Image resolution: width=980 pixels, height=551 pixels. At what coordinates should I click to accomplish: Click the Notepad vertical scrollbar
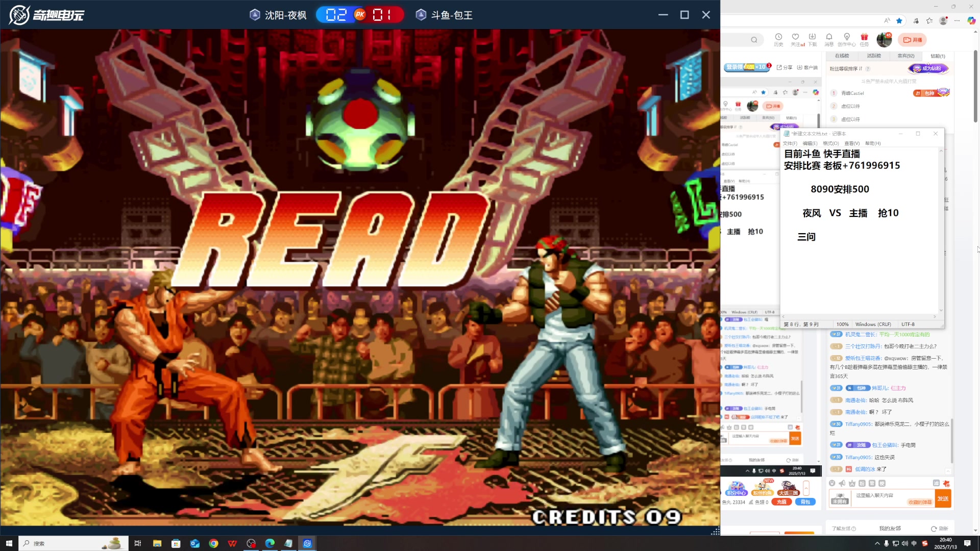pyautogui.click(x=941, y=230)
